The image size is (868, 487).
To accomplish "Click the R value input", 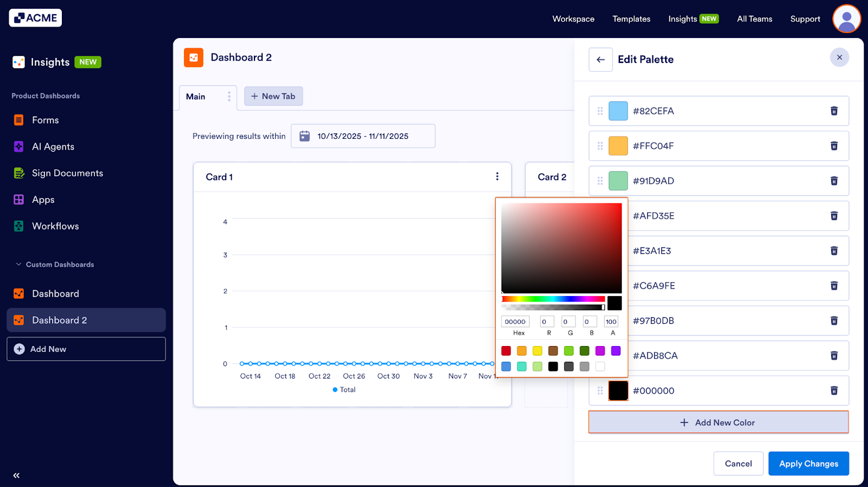I will tap(547, 322).
